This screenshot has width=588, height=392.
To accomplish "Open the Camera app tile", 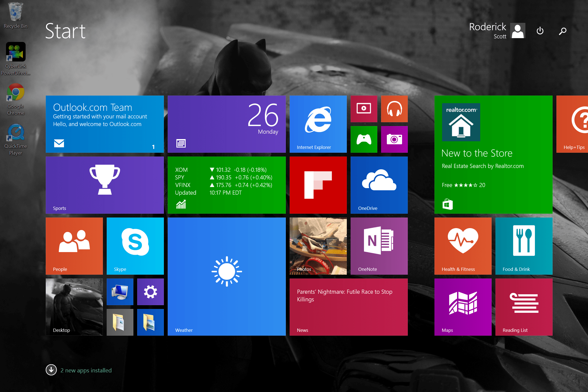I will pos(394,139).
